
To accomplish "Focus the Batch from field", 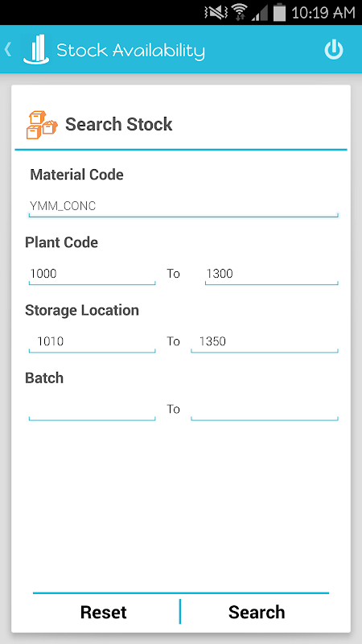I will [92, 410].
